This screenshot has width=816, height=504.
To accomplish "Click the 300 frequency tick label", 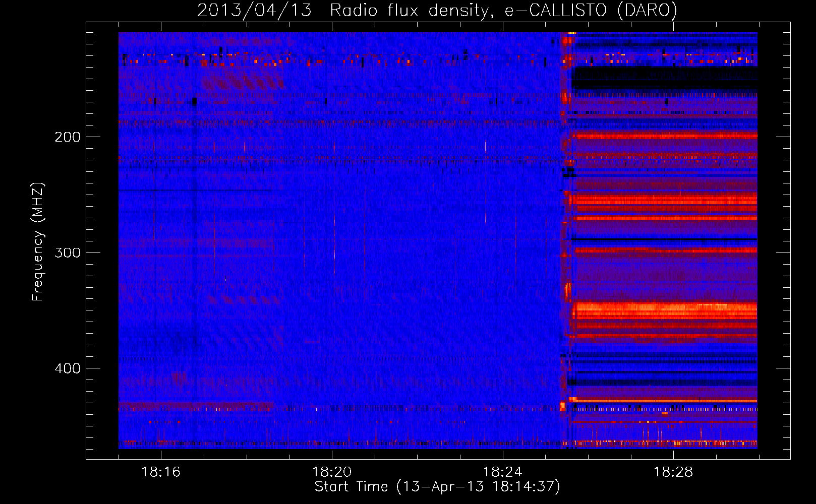I will (x=68, y=253).
